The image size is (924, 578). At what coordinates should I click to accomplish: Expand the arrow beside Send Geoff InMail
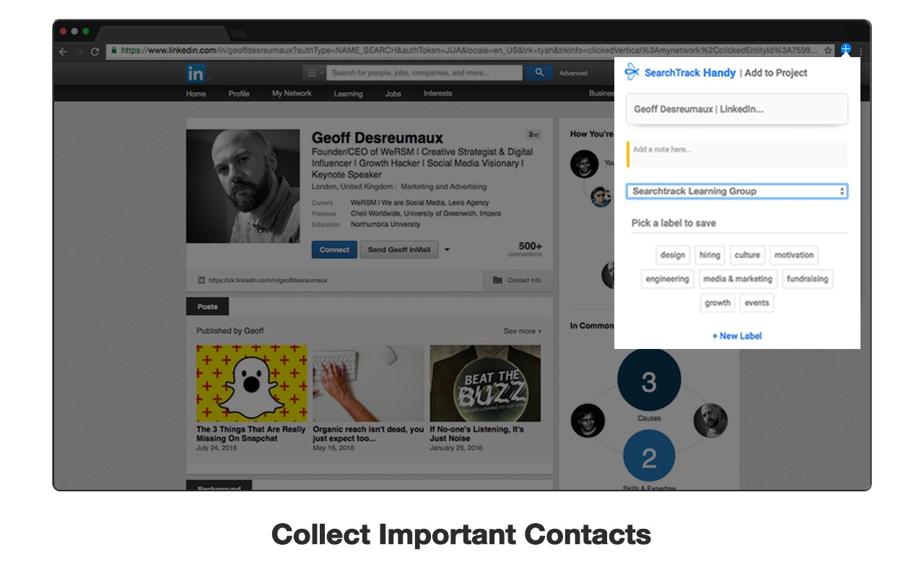pyautogui.click(x=447, y=250)
